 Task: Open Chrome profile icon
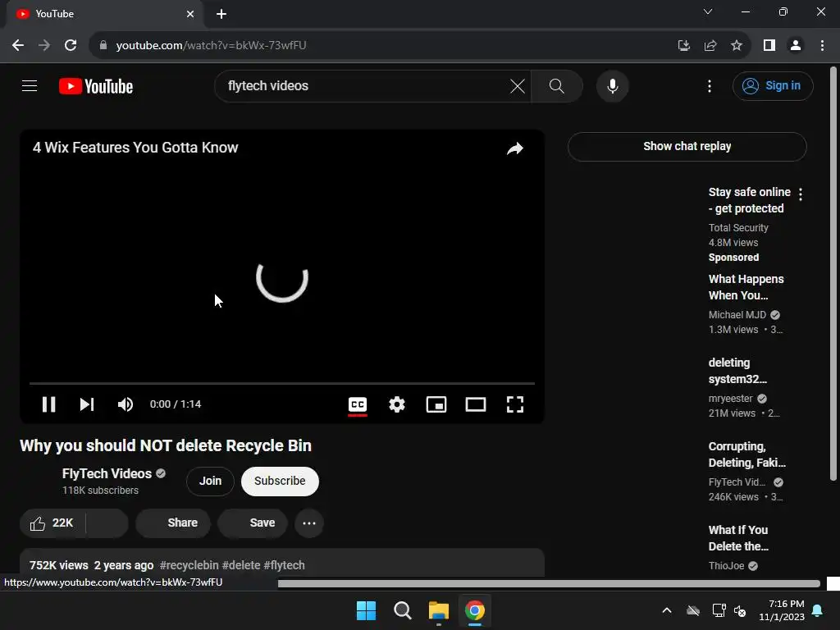click(796, 46)
